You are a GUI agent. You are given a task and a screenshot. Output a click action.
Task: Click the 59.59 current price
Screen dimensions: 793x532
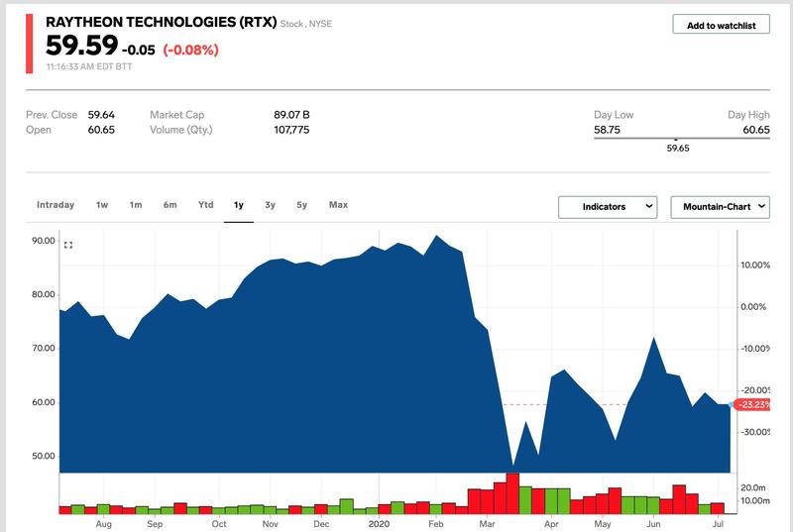pyautogui.click(x=82, y=46)
